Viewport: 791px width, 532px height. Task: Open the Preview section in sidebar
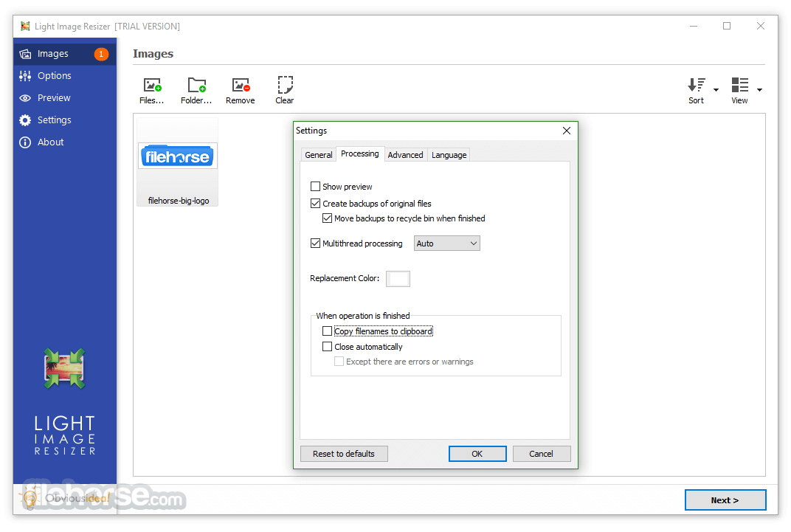pyautogui.click(x=65, y=98)
